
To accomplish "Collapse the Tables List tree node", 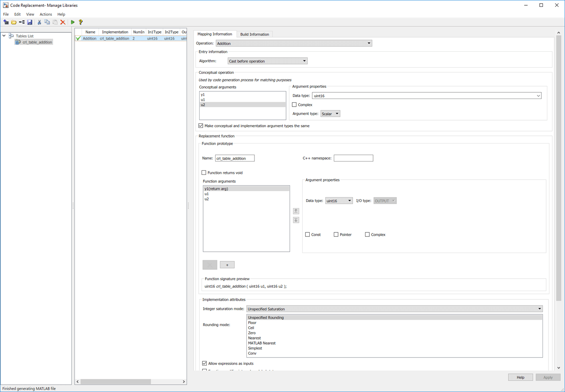I will point(4,36).
